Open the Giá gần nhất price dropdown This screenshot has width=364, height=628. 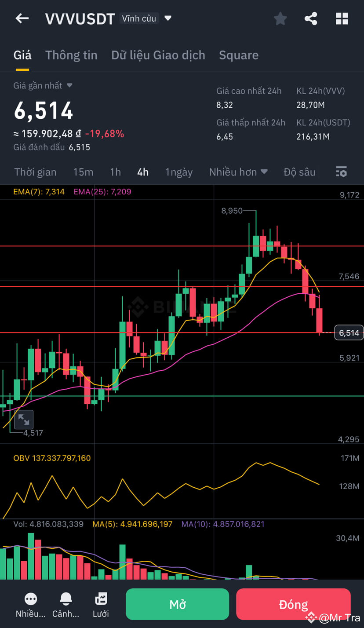43,85
